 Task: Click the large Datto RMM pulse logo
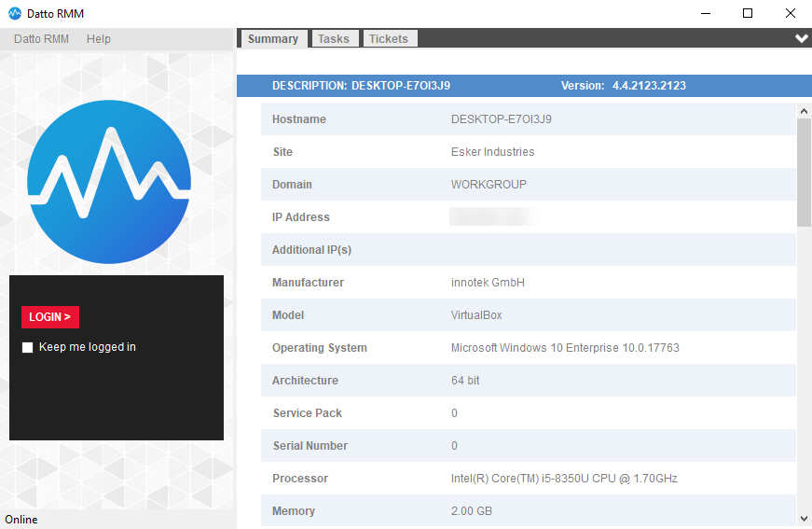[x=109, y=182]
